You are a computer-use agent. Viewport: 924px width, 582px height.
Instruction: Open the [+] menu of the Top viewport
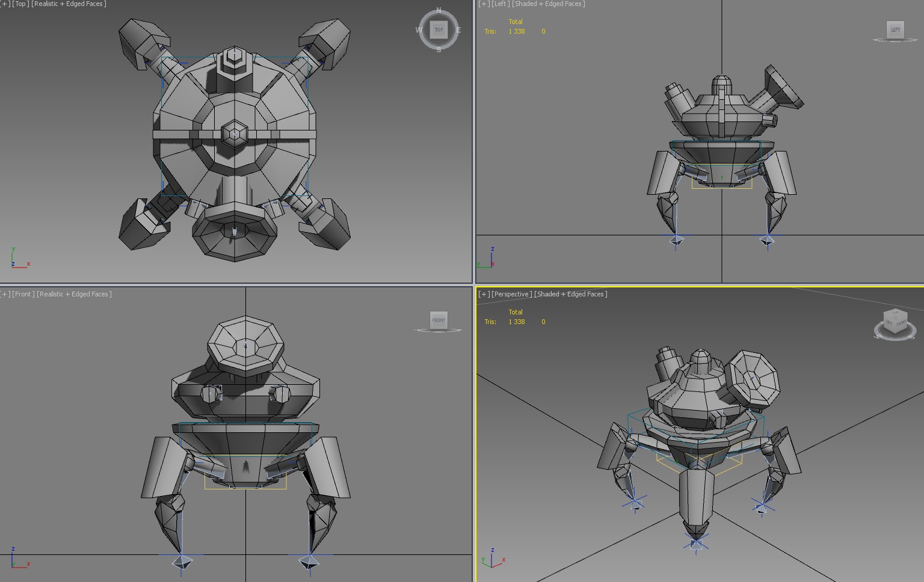click(x=5, y=4)
